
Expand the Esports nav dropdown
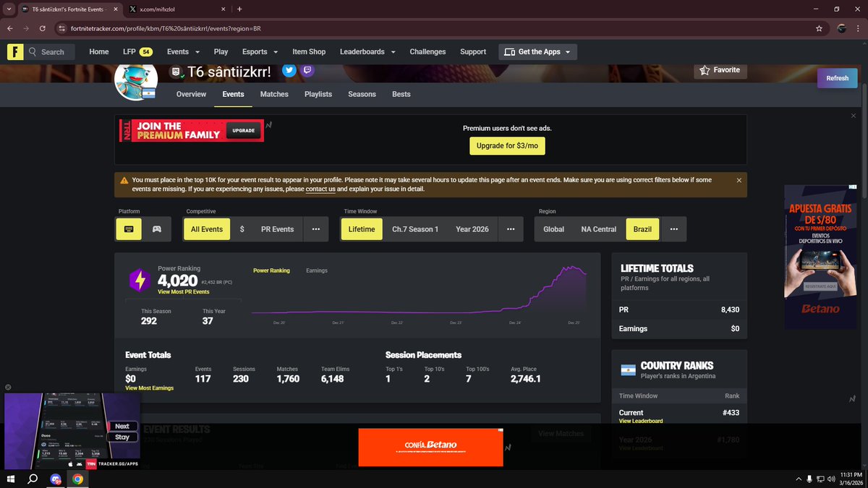click(260, 52)
